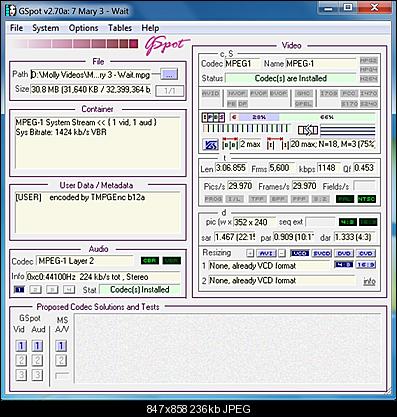Click the frame distribution bar showing 66%

point(303,117)
